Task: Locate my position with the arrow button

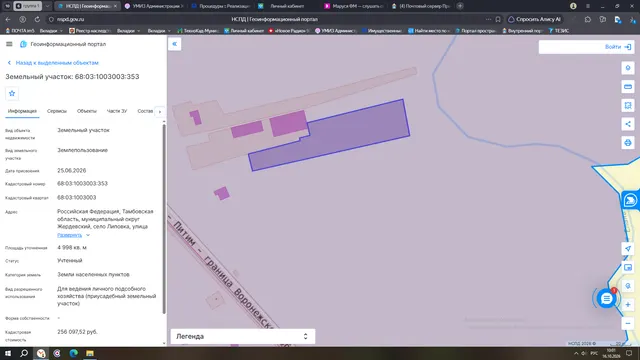Action: (x=628, y=249)
